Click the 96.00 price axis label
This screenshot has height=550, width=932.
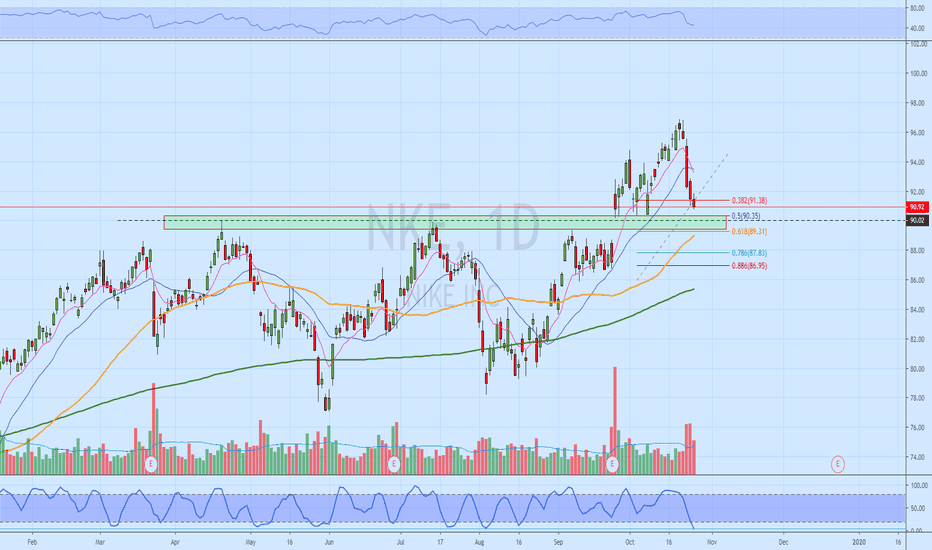click(x=917, y=133)
